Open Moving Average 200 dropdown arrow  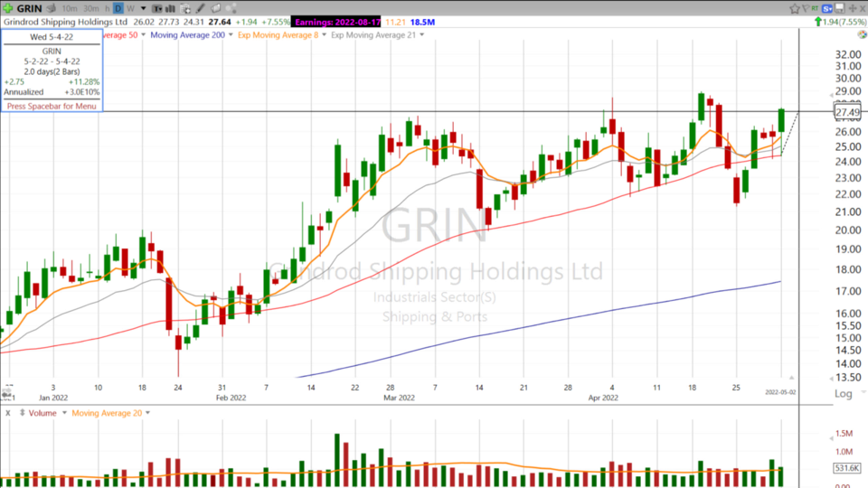(x=231, y=35)
